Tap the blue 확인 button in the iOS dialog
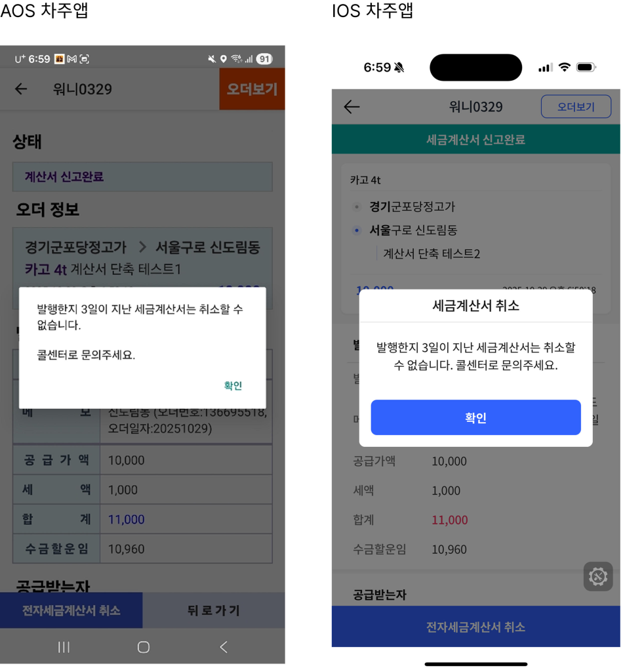Viewport: 623px width, 672px height. (x=475, y=417)
